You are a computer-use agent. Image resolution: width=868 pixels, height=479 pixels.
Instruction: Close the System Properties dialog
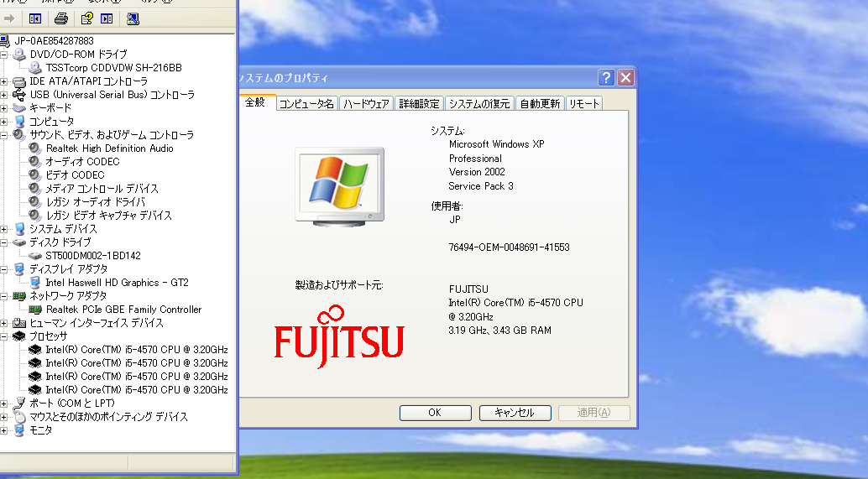point(625,78)
